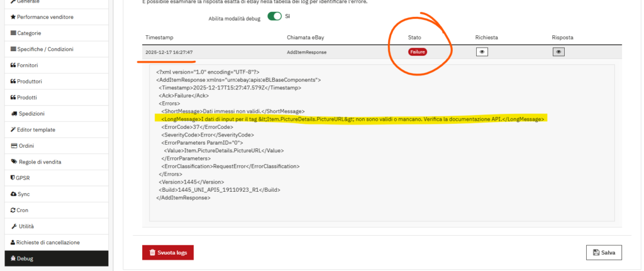
Task: Click the floppy disk icon on Salva
Action: click(596, 253)
